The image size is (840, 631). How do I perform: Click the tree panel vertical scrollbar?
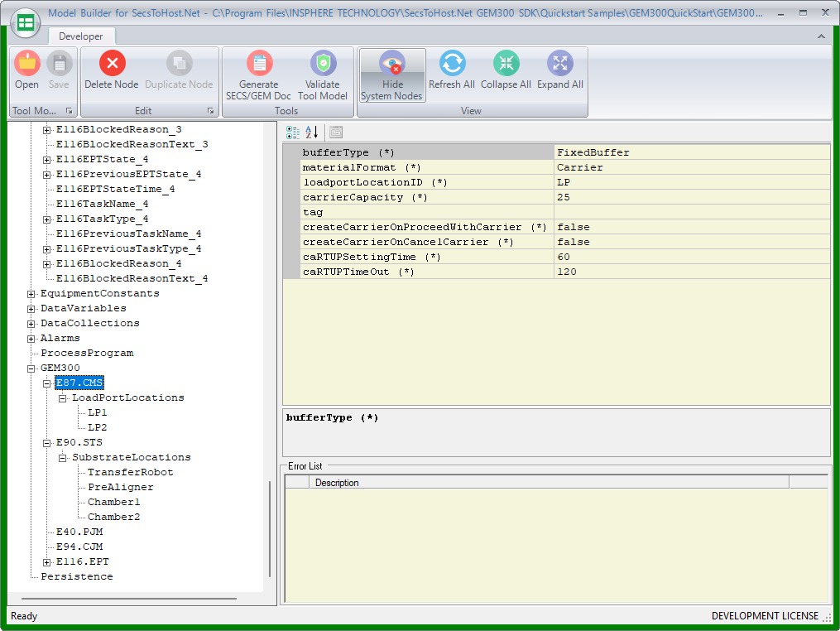[269, 528]
